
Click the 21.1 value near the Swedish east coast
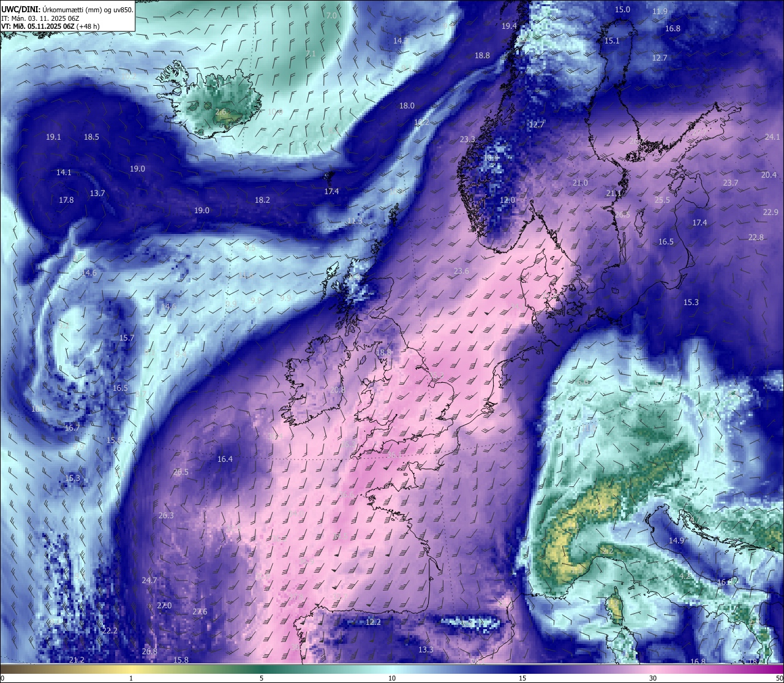pyautogui.click(x=614, y=194)
